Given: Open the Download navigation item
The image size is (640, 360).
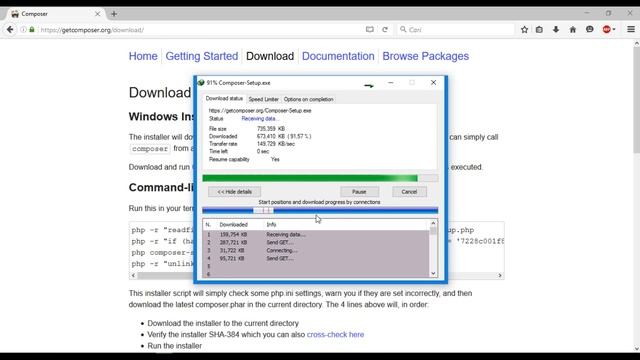Looking at the screenshot, I should pos(270,56).
